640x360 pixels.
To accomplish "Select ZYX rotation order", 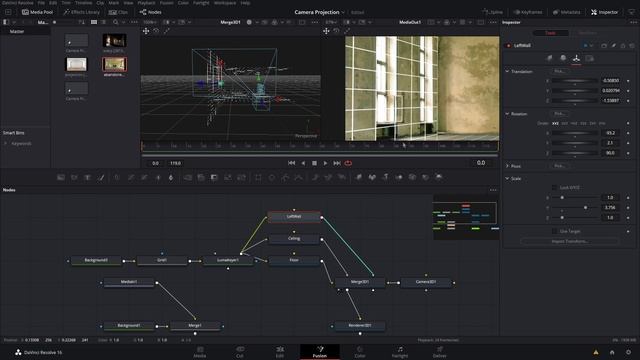I will 602,123.
